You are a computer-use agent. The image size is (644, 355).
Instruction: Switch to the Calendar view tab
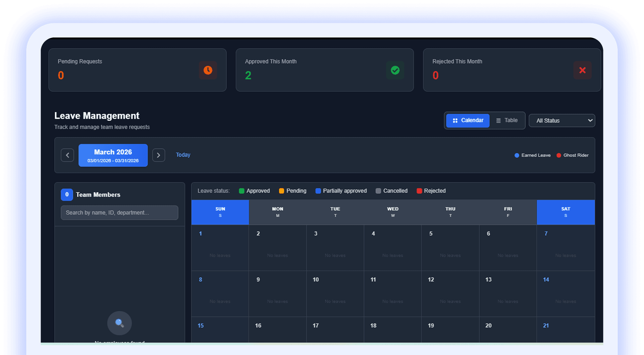click(468, 120)
